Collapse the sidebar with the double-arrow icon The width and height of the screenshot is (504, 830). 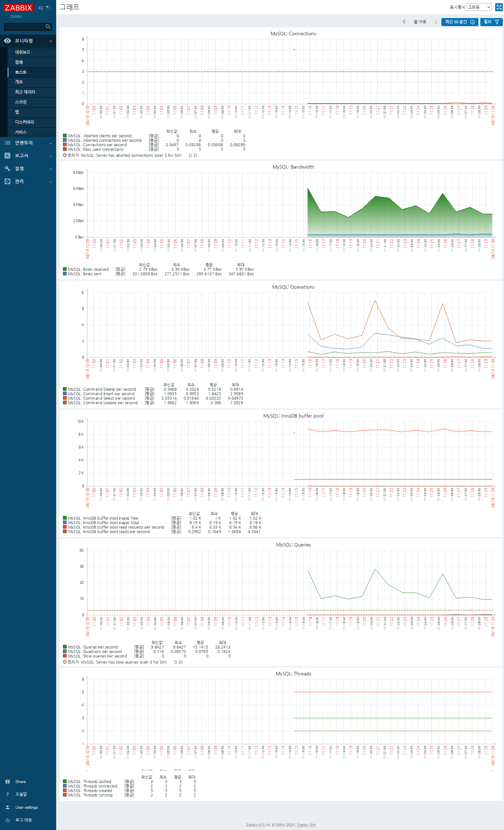pyautogui.click(x=41, y=8)
